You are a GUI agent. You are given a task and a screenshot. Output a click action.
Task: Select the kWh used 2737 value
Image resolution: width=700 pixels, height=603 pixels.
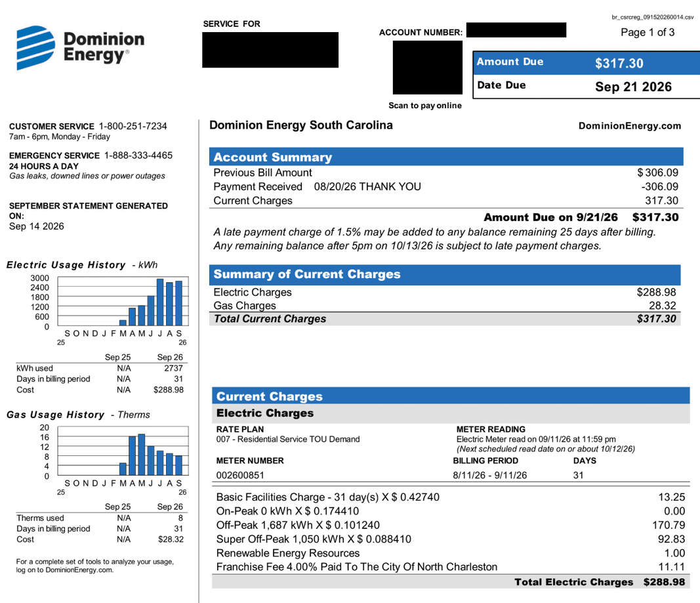(x=173, y=368)
